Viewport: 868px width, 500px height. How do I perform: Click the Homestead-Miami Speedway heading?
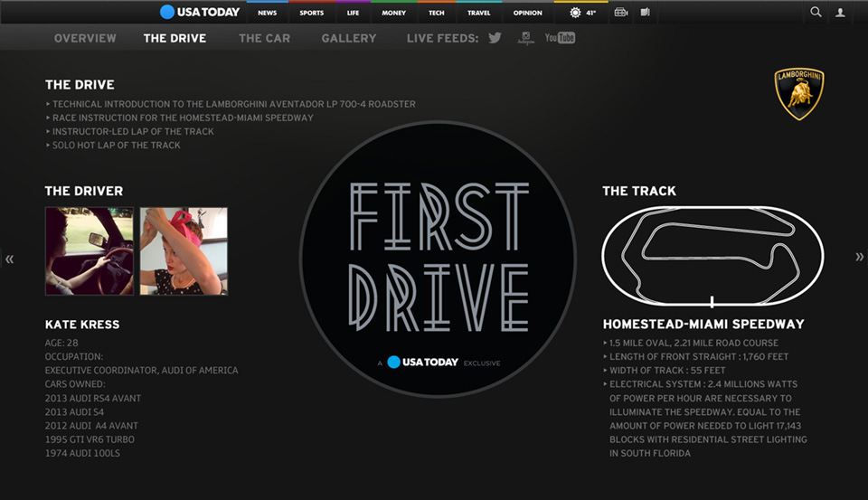[x=703, y=325]
